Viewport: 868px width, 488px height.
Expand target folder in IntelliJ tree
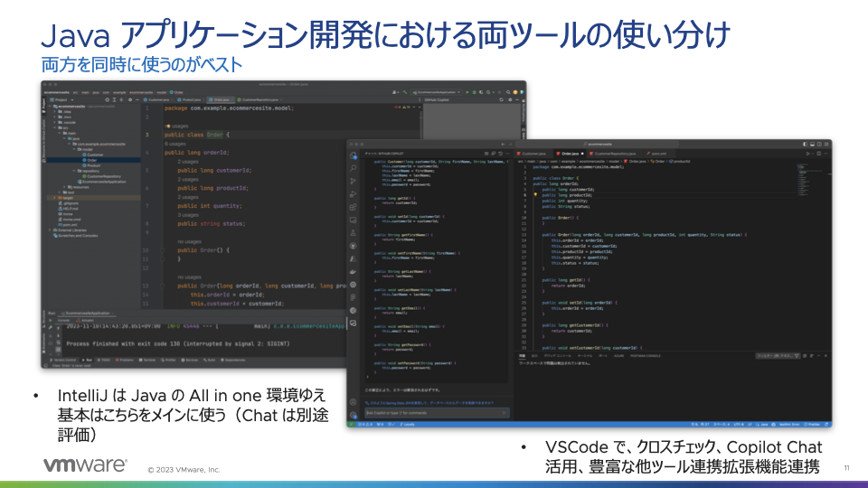pos(54,198)
